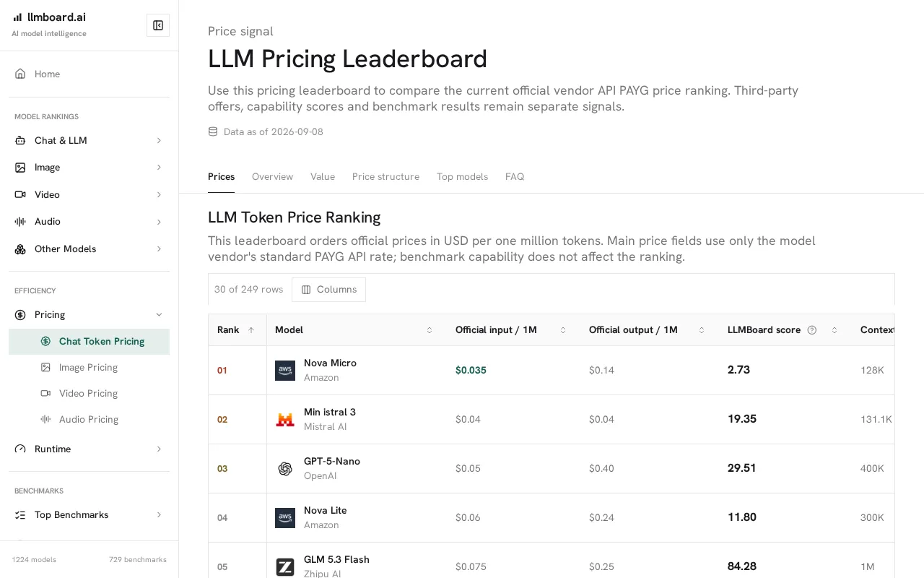924x578 pixels.
Task: Open Audio Pricing page
Action: tap(89, 419)
